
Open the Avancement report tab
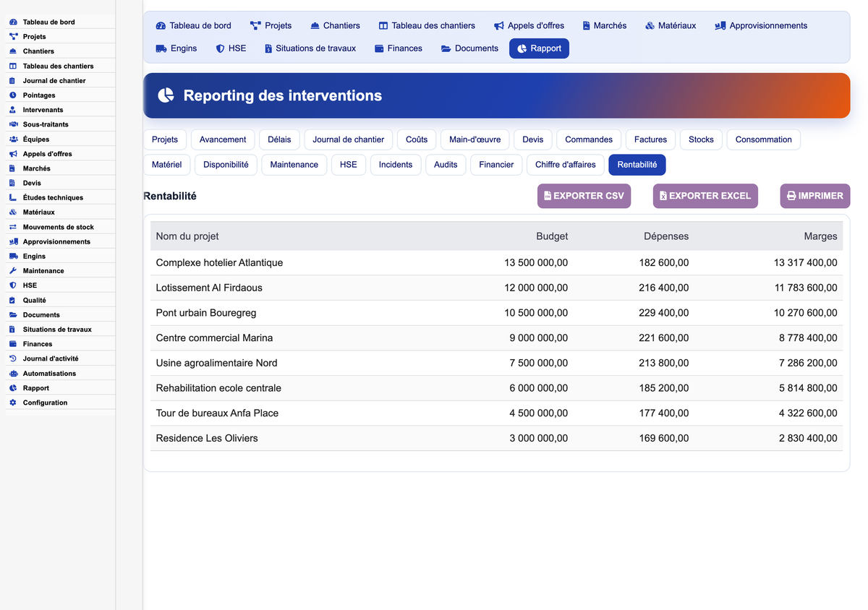point(223,139)
